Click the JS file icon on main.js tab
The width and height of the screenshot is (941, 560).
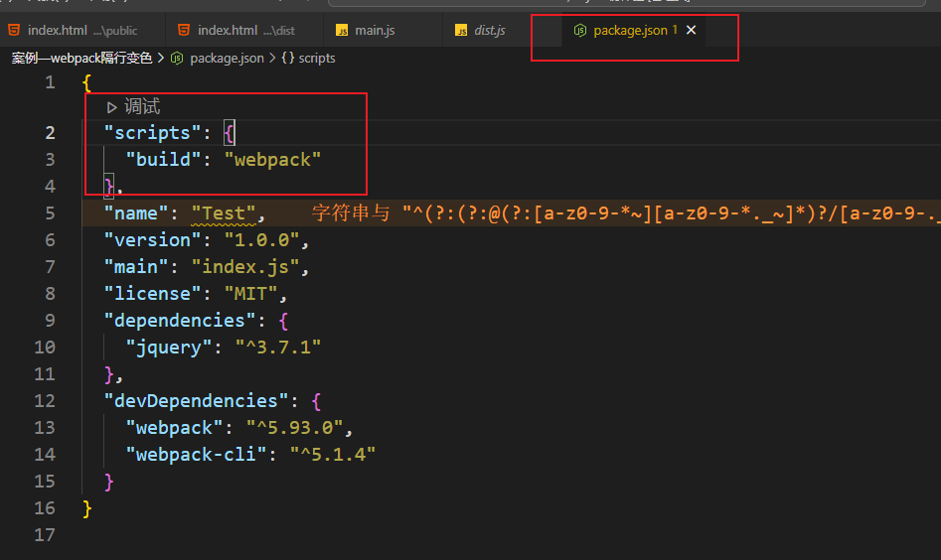342,31
